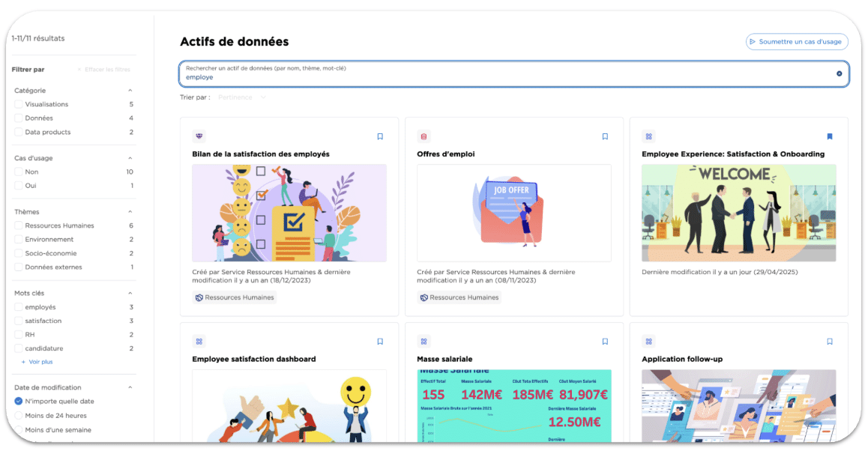Bookmark the Employee satisfaction dashboard card

(x=380, y=342)
